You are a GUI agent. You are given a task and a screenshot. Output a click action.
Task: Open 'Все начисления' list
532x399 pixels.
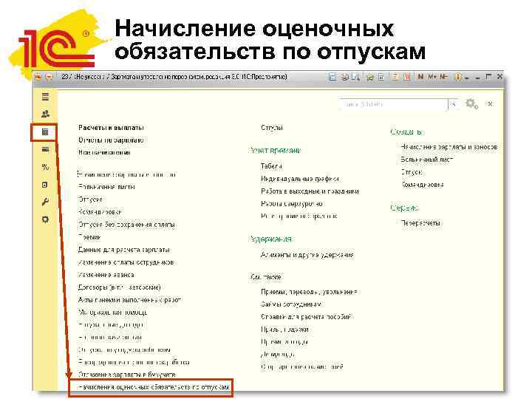coord(104,153)
